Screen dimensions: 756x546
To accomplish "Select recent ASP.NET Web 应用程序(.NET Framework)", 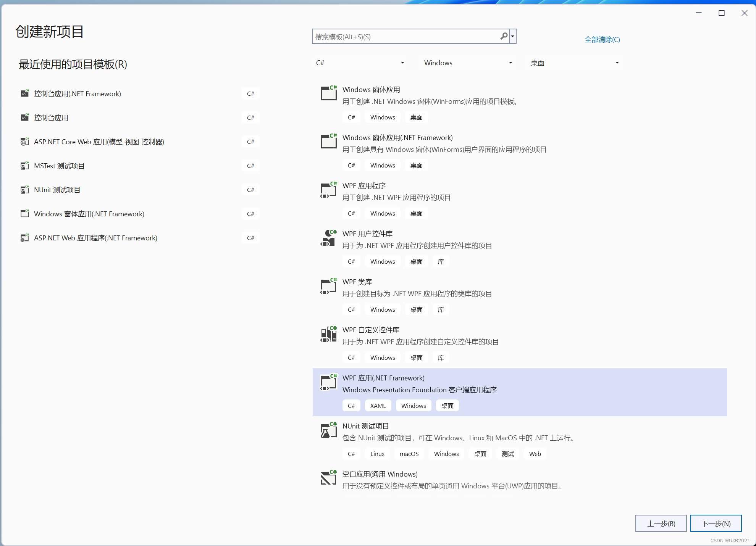I will 139,238.
